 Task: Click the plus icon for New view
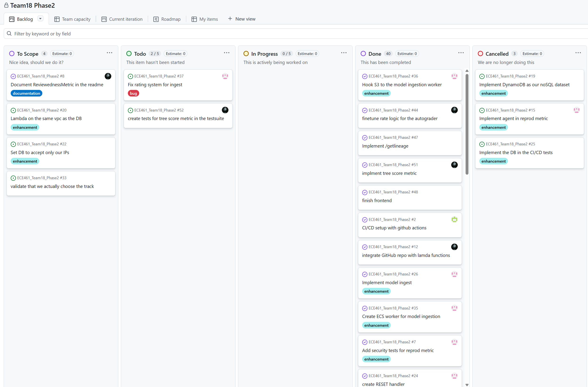pos(230,19)
